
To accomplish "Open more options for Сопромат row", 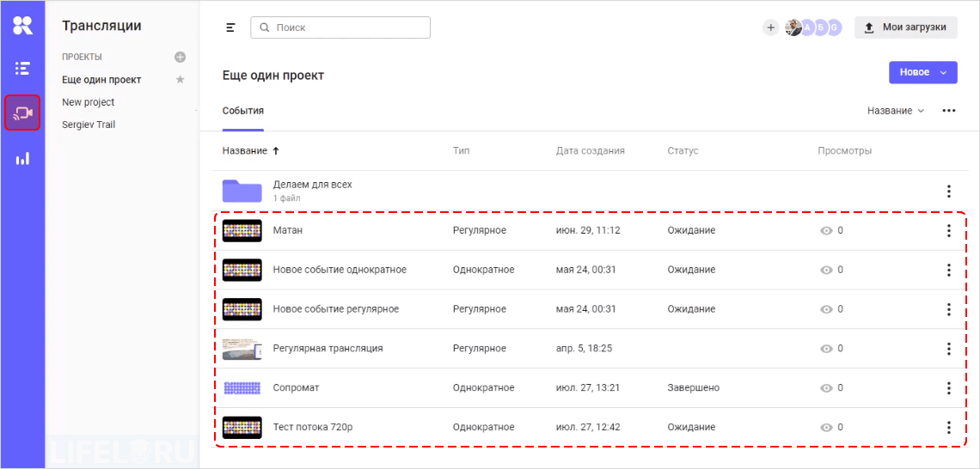I will tap(949, 387).
